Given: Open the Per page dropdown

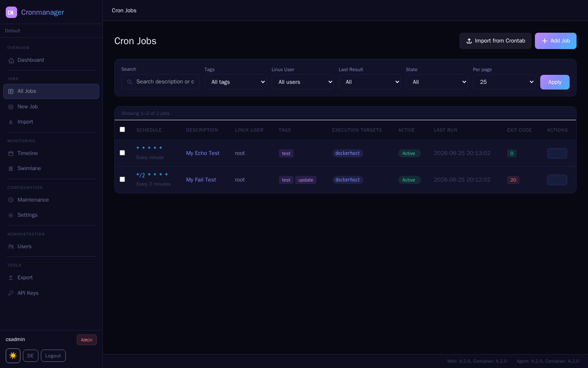Looking at the screenshot, I should [x=504, y=82].
